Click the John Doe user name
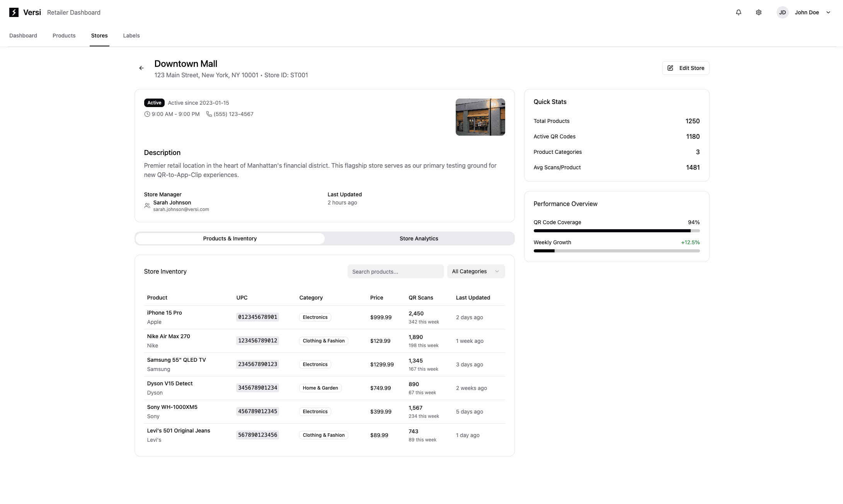The height and width of the screenshot is (504, 843). click(807, 12)
